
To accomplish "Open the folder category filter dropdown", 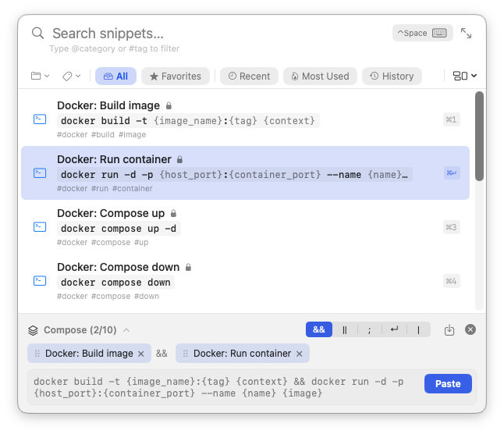I will point(40,76).
